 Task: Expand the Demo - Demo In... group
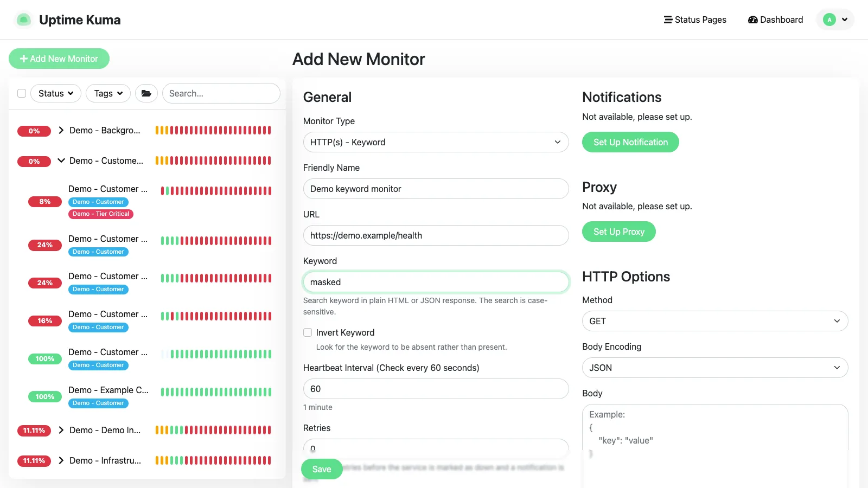61,430
